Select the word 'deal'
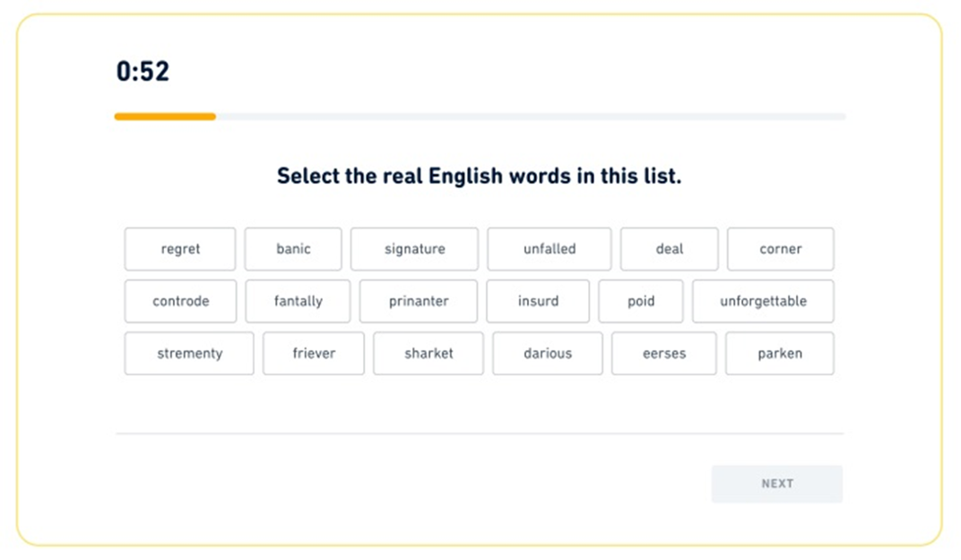This screenshot has height=560, width=961. tap(669, 249)
